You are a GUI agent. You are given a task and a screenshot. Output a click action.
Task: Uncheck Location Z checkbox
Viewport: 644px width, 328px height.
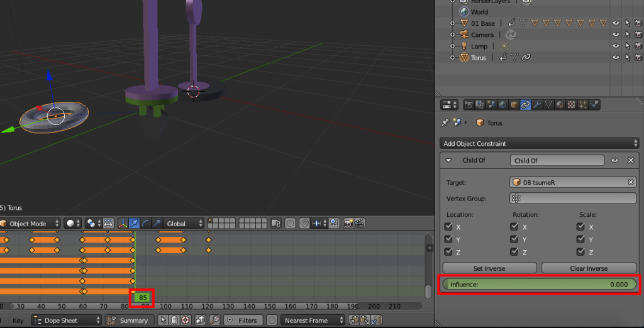tap(448, 251)
